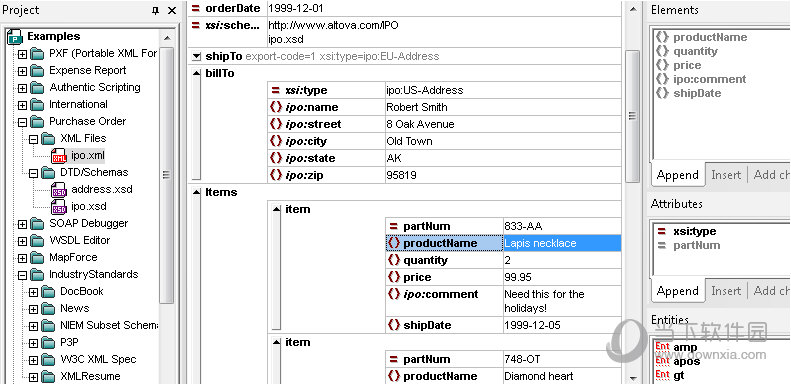791x384 pixels.
Task: Click the orderDate attribute icon
Action: click(196, 9)
